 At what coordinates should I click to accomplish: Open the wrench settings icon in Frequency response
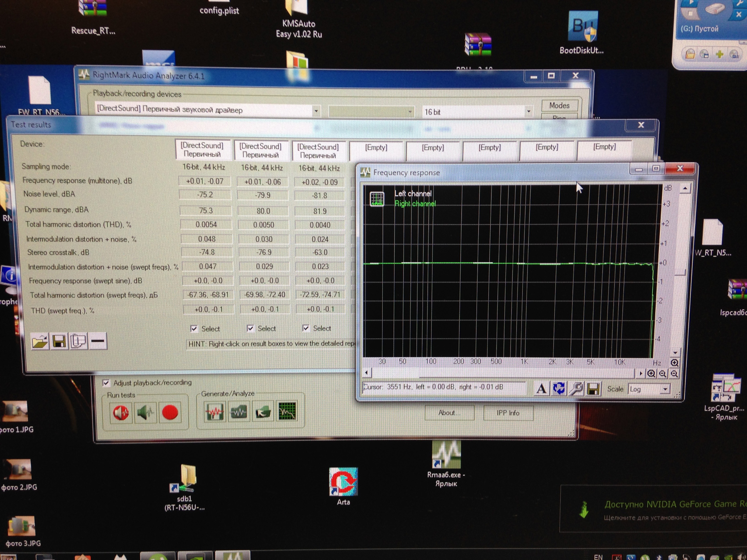coord(576,389)
